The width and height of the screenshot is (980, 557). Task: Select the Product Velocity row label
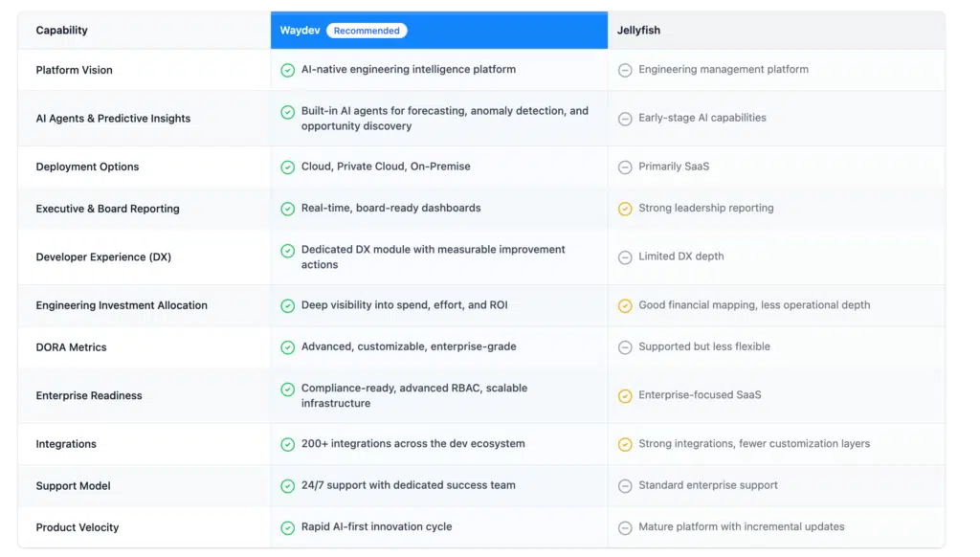pos(77,527)
